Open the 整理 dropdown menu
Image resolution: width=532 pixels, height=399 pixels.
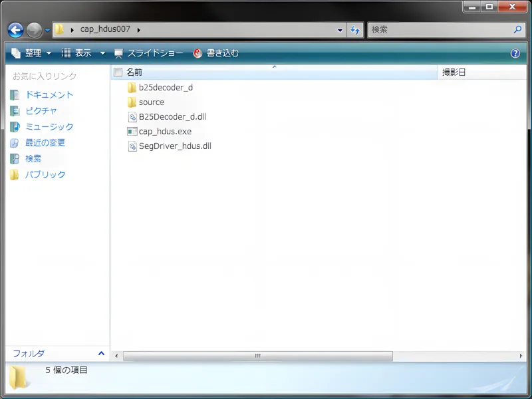(x=31, y=53)
